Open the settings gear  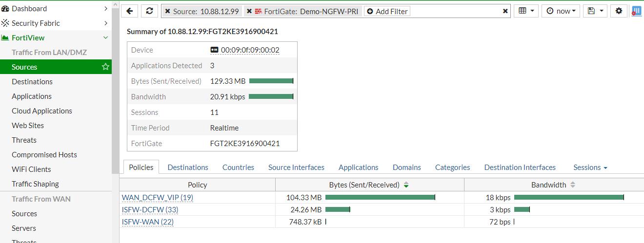click(x=619, y=11)
